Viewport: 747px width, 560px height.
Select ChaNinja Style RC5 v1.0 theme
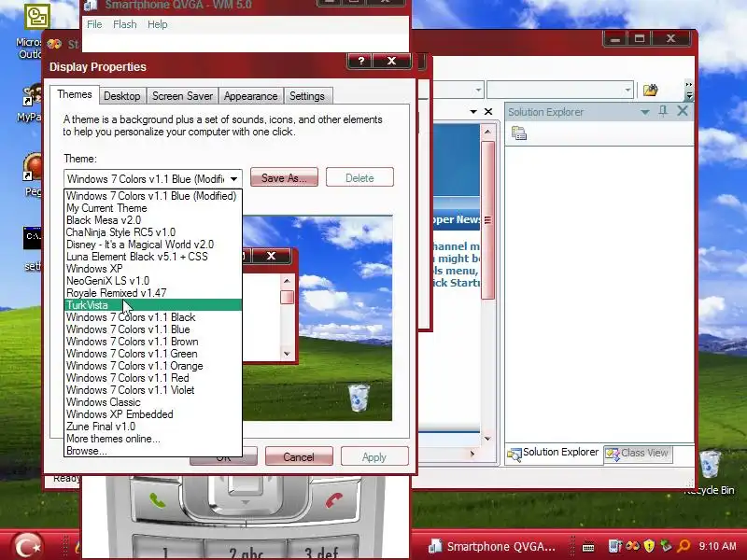[152, 232]
